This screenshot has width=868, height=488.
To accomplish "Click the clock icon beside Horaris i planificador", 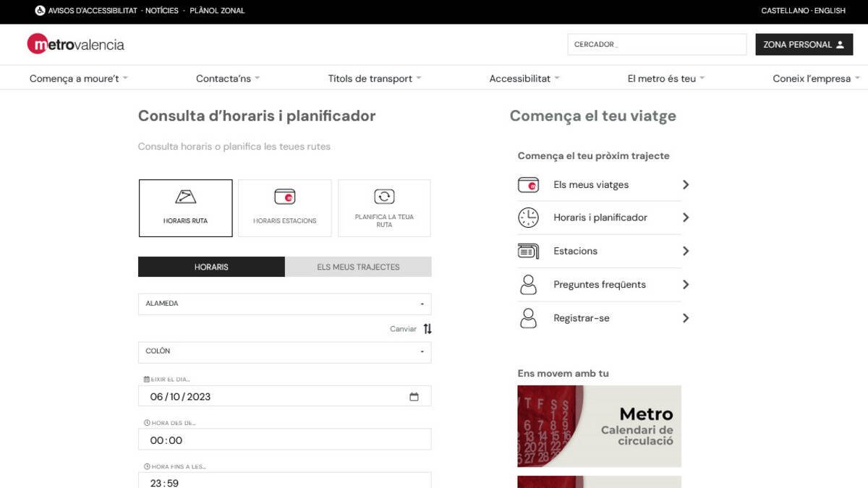I will [x=529, y=218].
